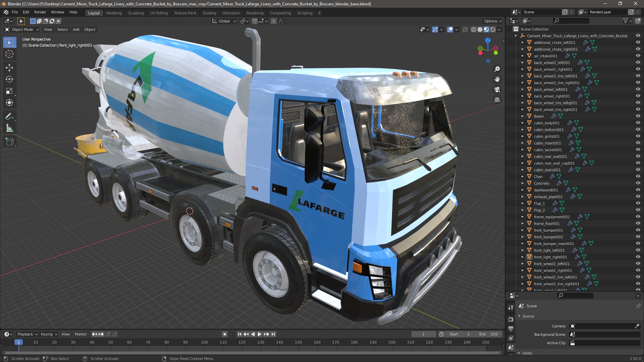The height and width of the screenshot is (362, 644).
Task: Open Global transform orientation dropdown
Action: click(x=224, y=21)
